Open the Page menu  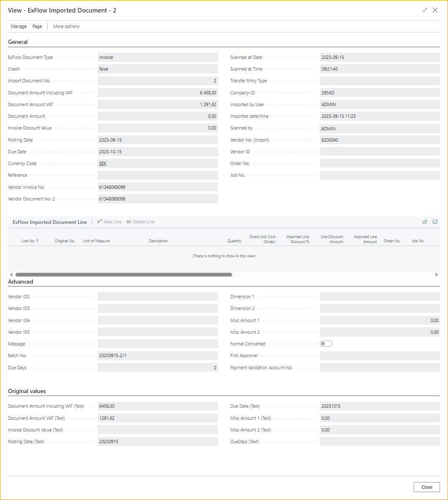click(37, 26)
